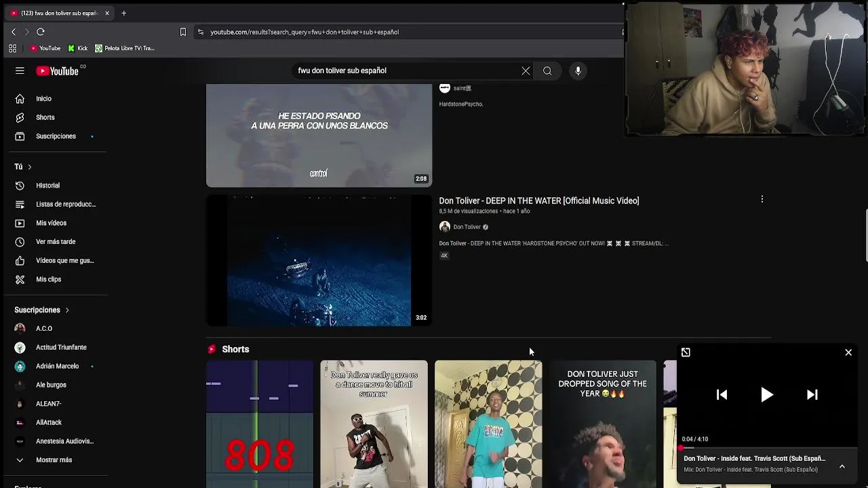The height and width of the screenshot is (488, 868).
Task: Click the Shorts section heading
Action: 235,349
